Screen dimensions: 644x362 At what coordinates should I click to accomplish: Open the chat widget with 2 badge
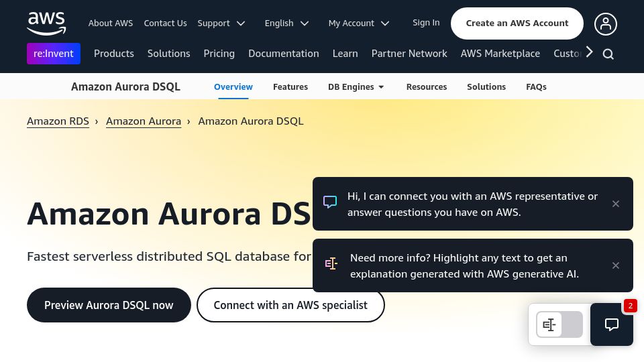coord(612,324)
